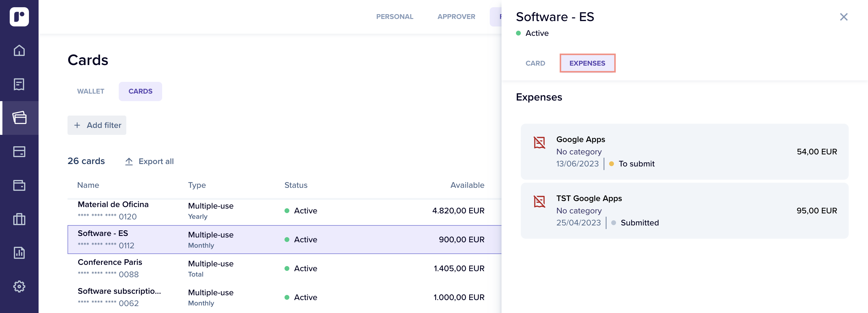Select the PERSONAL view at top
The image size is (868, 313).
pos(395,17)
